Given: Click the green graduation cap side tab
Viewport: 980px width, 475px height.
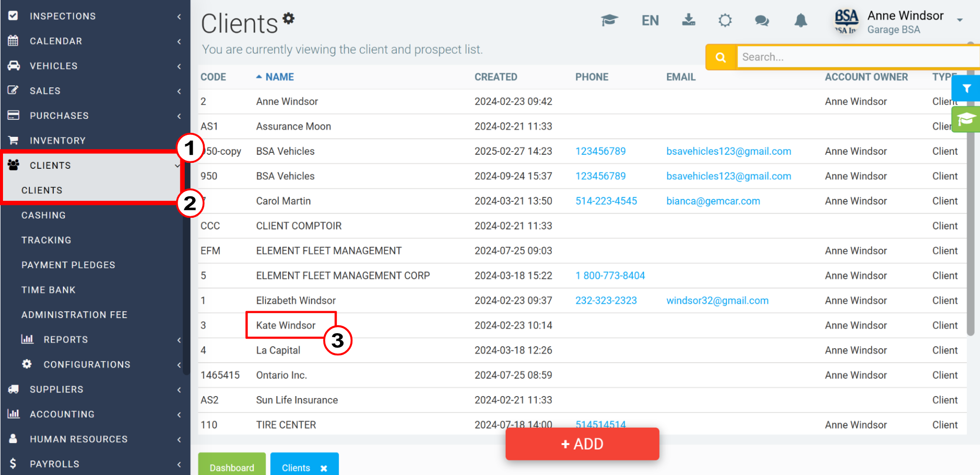Looking at the screenshot, I should tap(966, 119).
